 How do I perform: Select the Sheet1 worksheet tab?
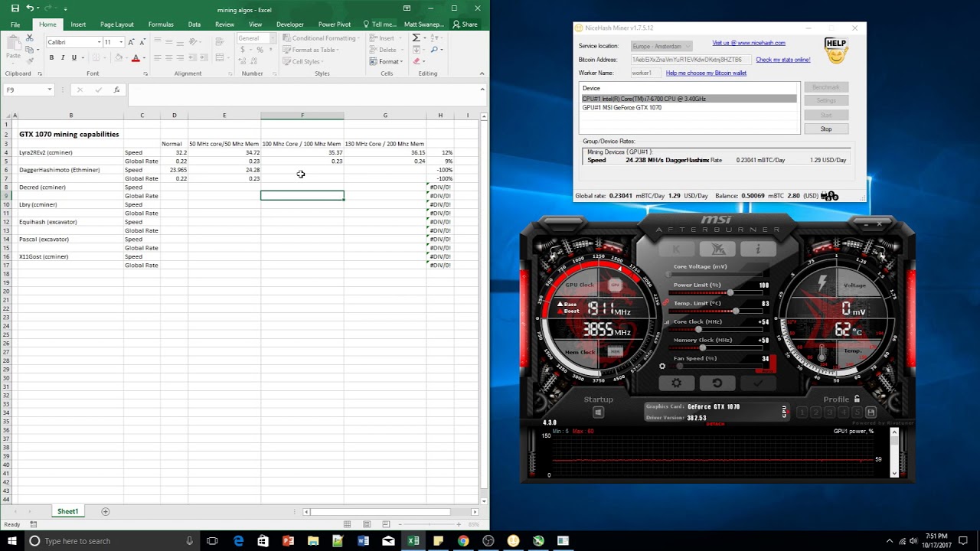pos(67,511)
